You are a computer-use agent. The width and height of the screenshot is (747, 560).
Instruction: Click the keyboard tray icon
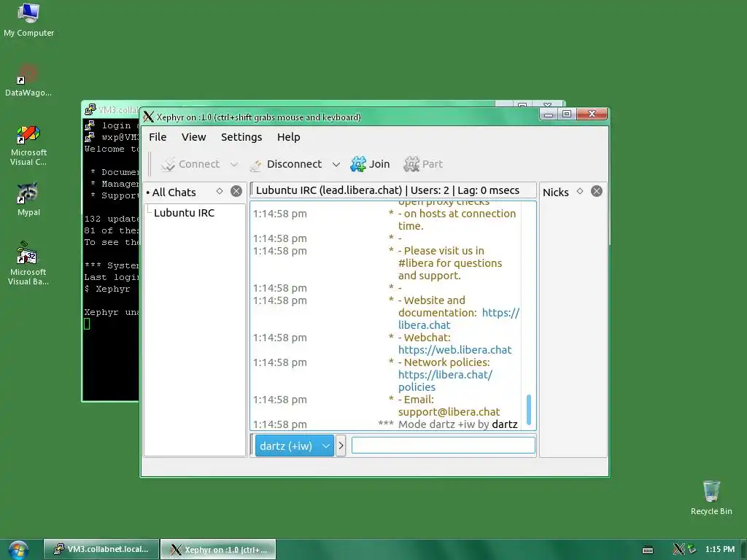click(648, 550)
